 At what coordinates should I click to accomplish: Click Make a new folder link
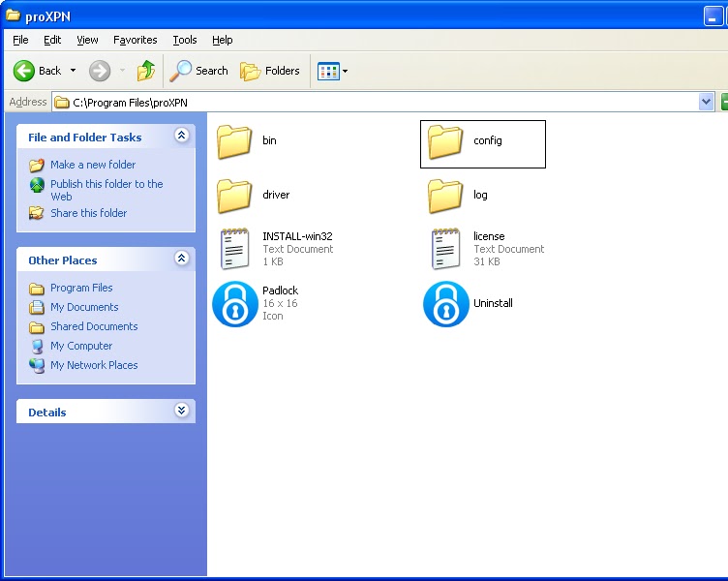coord(93,165)
